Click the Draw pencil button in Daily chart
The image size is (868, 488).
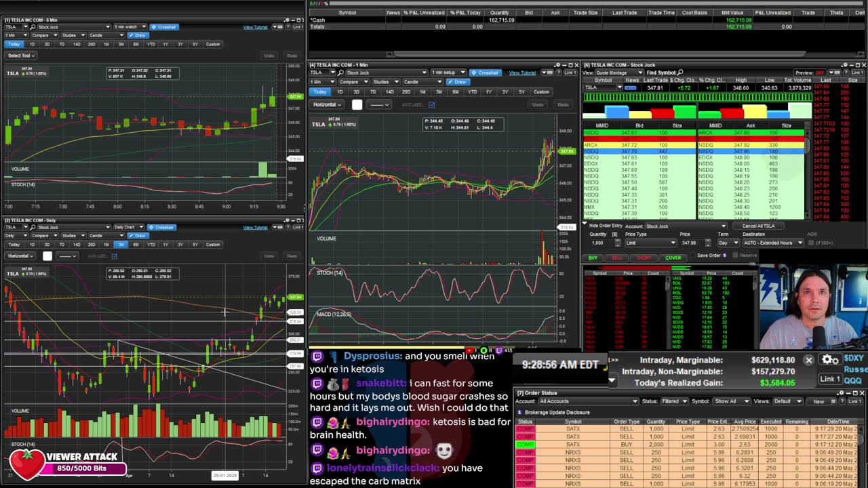(138, 235)
